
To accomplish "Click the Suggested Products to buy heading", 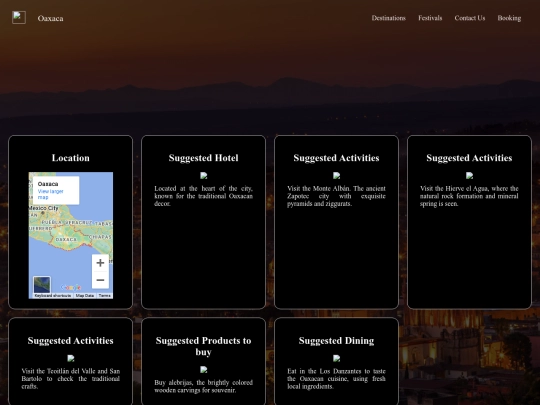I will click(x=204, y=346).
